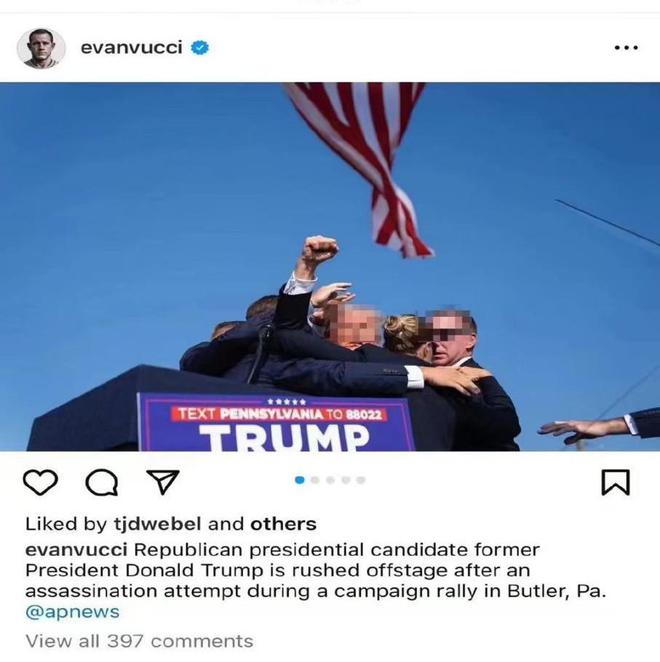
Task: Open evanvucci username in caption
Action: pos(76,550)
